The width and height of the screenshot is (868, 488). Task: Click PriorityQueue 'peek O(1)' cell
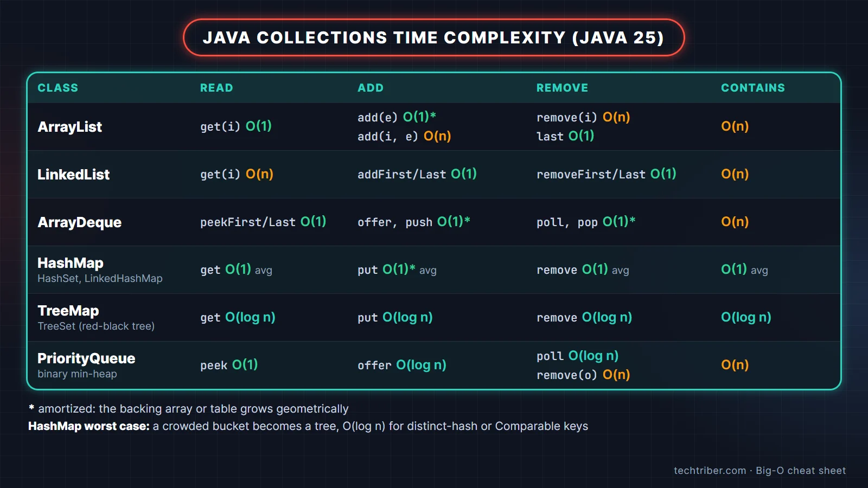click(x=229, y=365)
